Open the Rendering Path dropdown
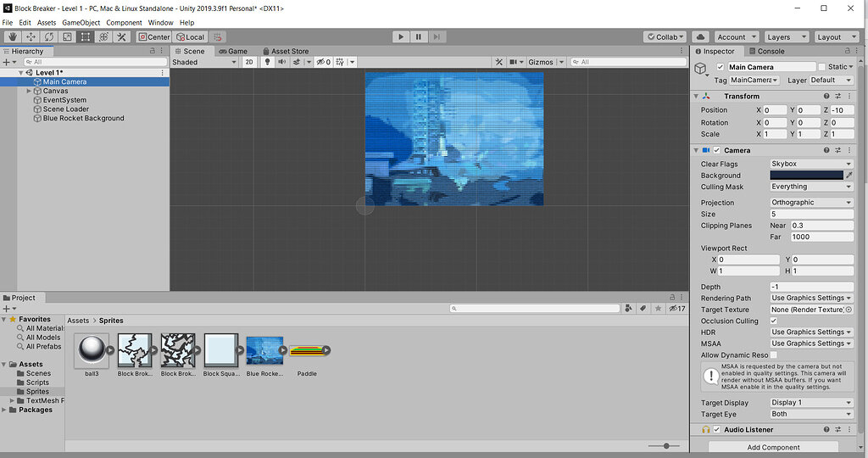This screenshot has width=868, height=458. [811, 298]
